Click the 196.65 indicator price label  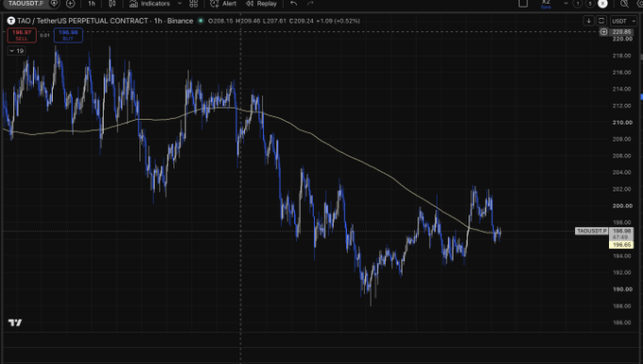click(621, 245)
